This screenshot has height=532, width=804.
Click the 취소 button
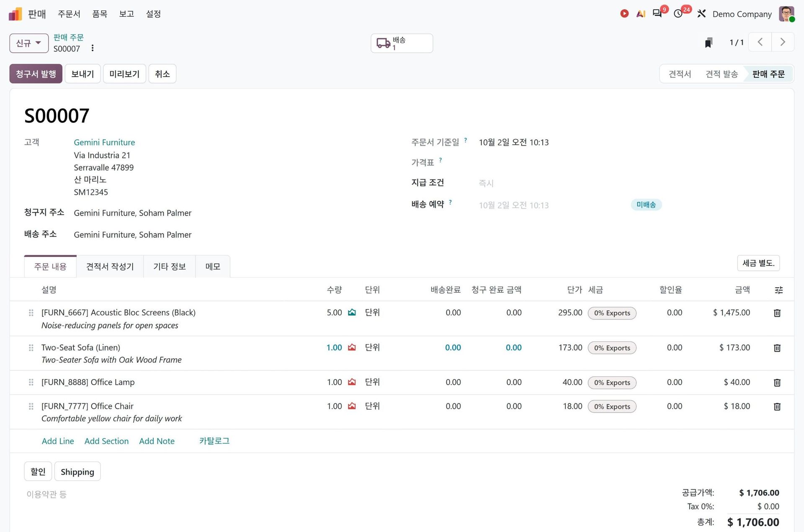(162, 74)
